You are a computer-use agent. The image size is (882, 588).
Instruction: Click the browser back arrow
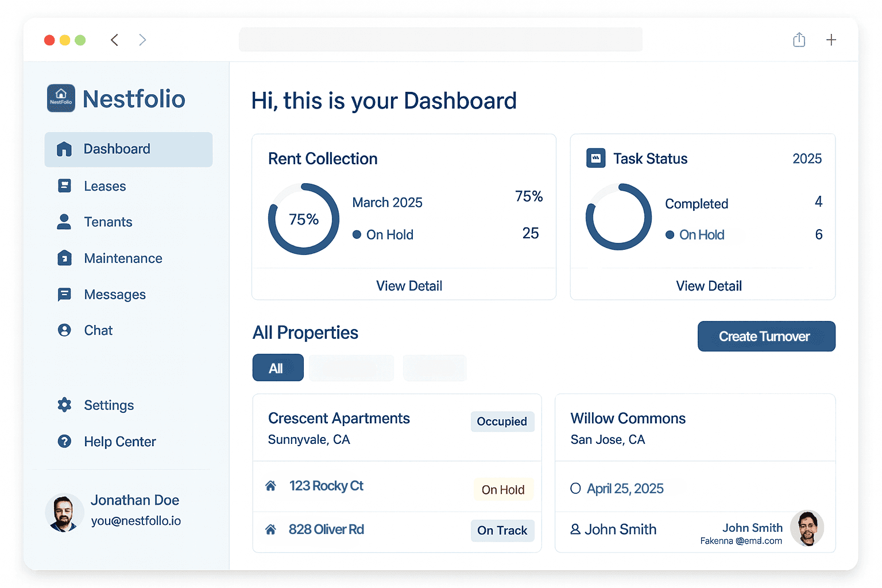pos(114,40)
